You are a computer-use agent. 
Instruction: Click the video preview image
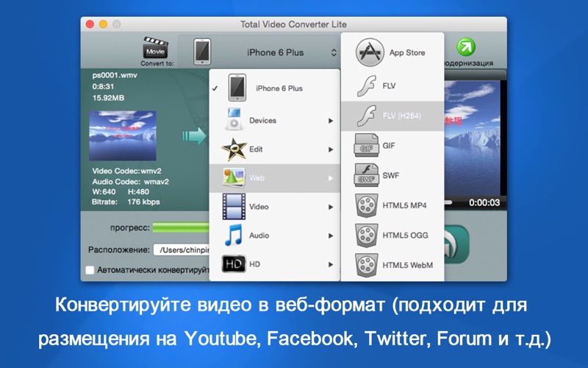472,138
